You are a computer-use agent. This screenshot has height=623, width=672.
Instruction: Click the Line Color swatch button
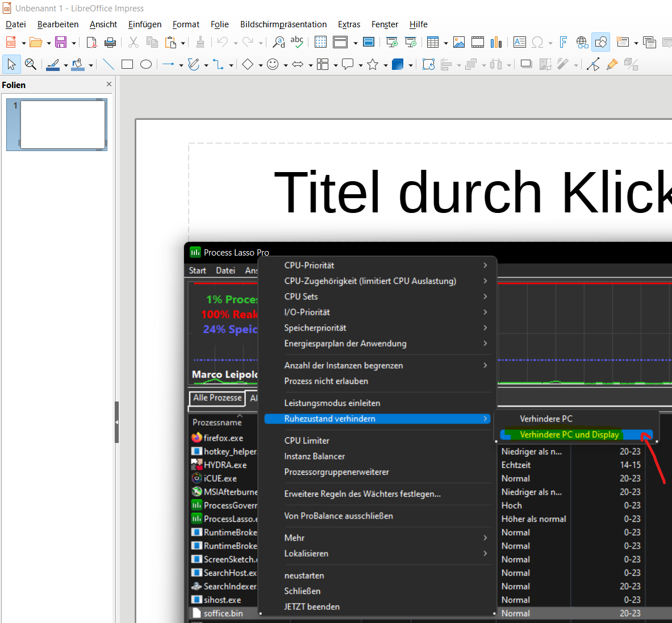click(x=53, y=64)
